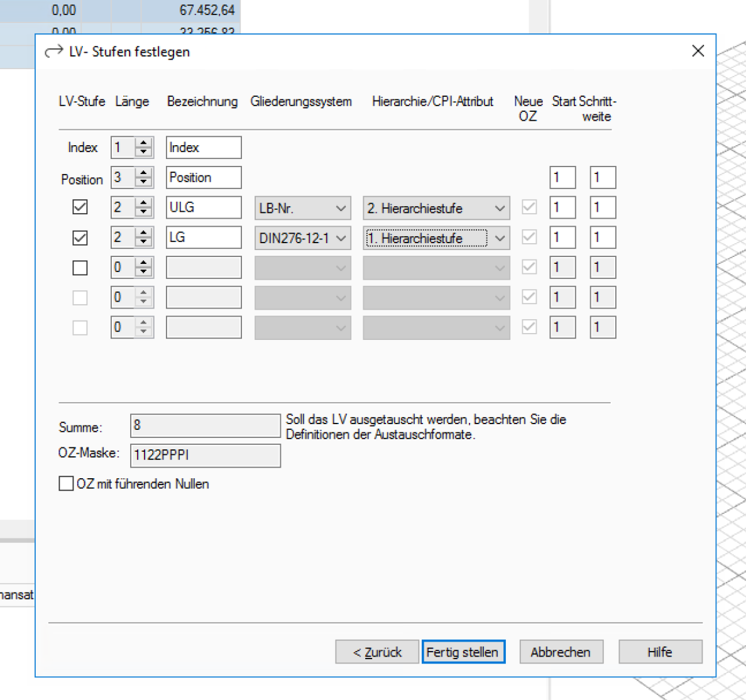Screen dimensions: 746x700
Task: Decrease the Position length spinner value
Action: [x=144, y=182]
